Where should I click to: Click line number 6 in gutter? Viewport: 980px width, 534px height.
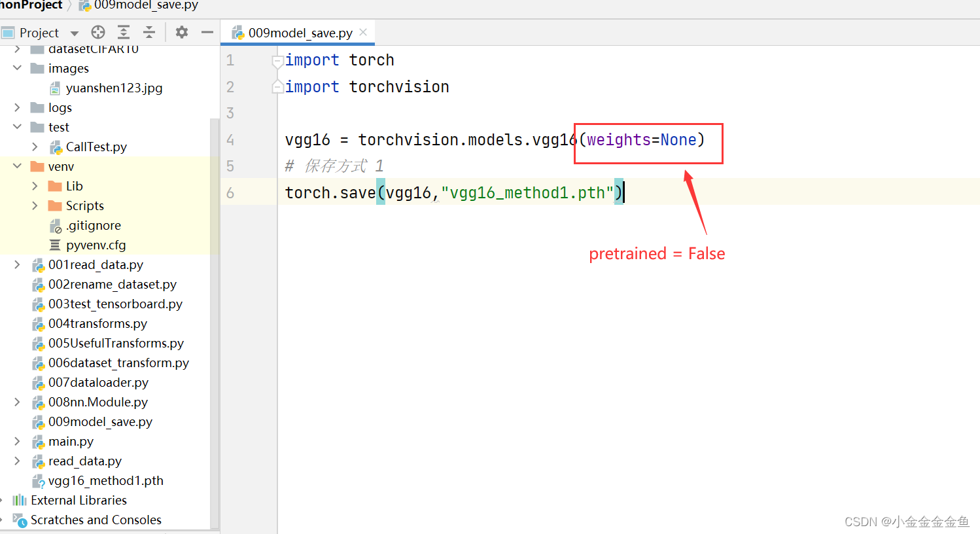(x=230, y=192)
